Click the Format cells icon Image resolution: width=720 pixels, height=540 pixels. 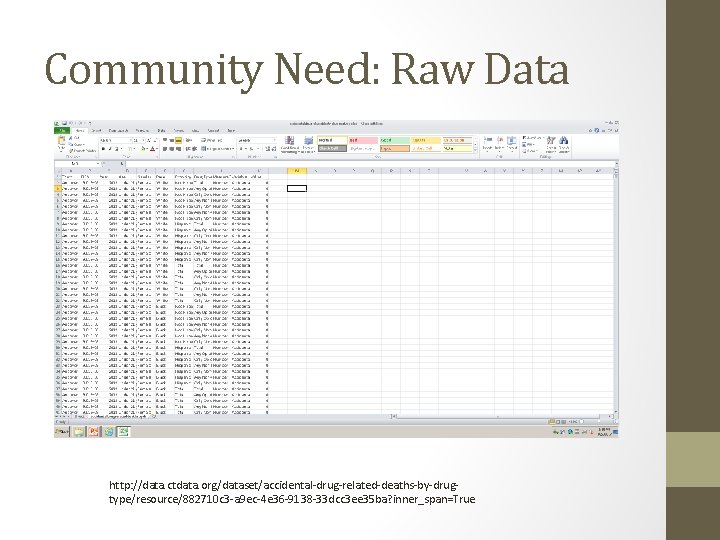512,140
